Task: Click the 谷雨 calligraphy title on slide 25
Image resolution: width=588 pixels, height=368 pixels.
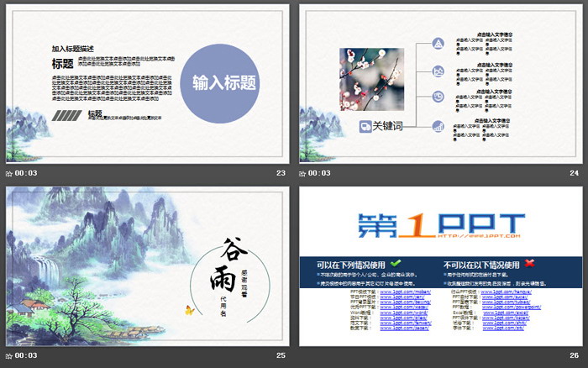Action: click(228, 264)
